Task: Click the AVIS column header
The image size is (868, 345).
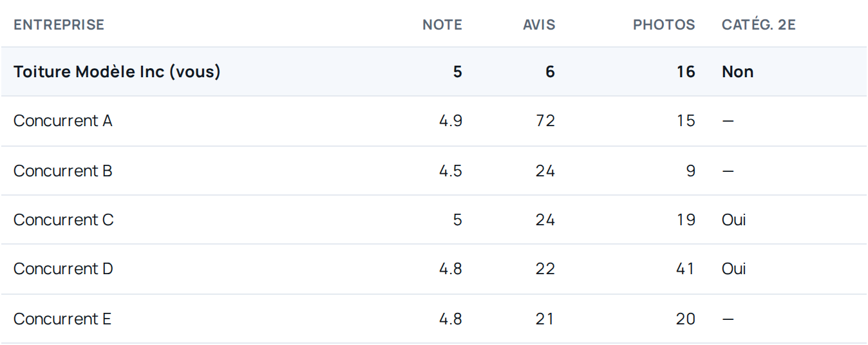Action: [x=539, y=25]
